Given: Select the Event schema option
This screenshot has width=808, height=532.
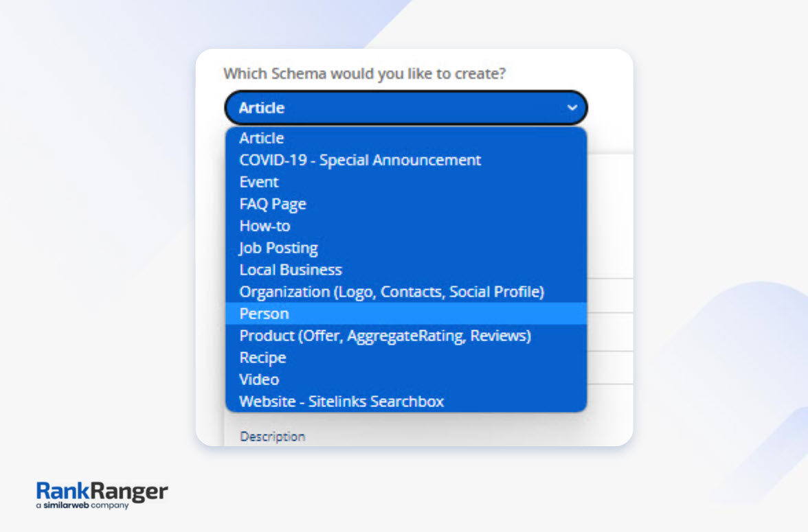Looking at the screenshot, I should 259,182.
